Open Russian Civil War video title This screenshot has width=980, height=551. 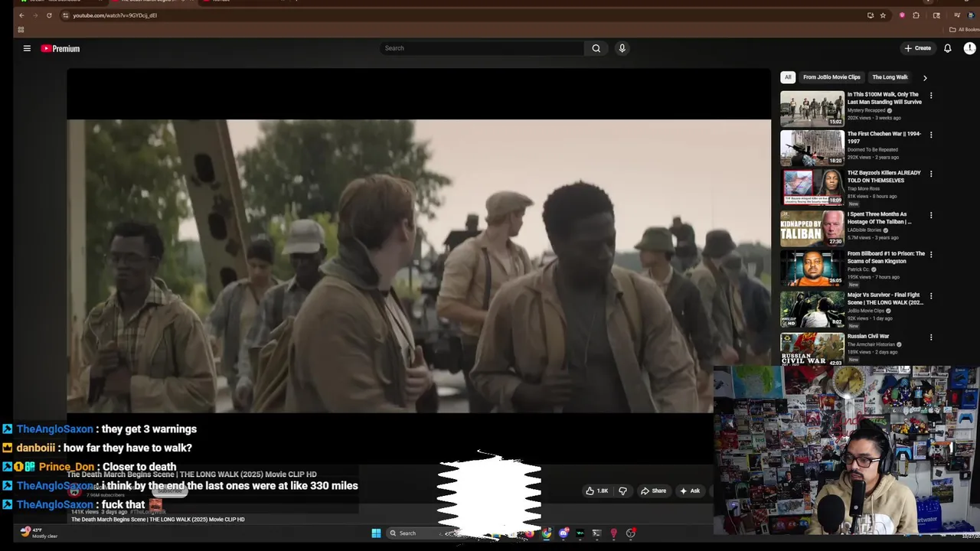[867, 336]
